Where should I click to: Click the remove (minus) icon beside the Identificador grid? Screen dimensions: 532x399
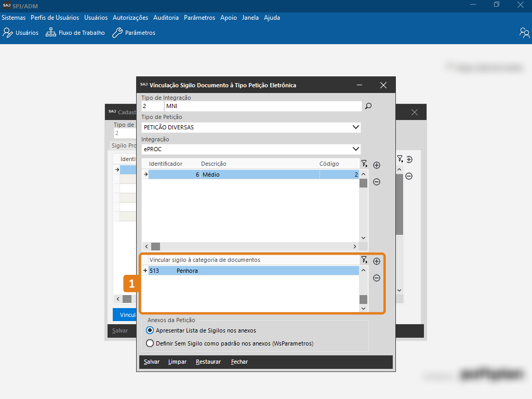377,182
